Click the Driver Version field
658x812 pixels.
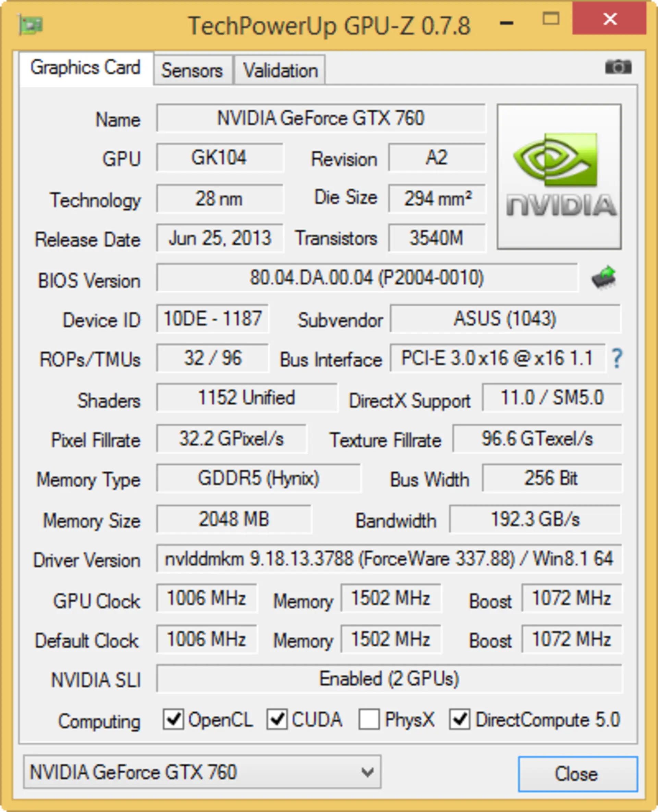(389, 559)
